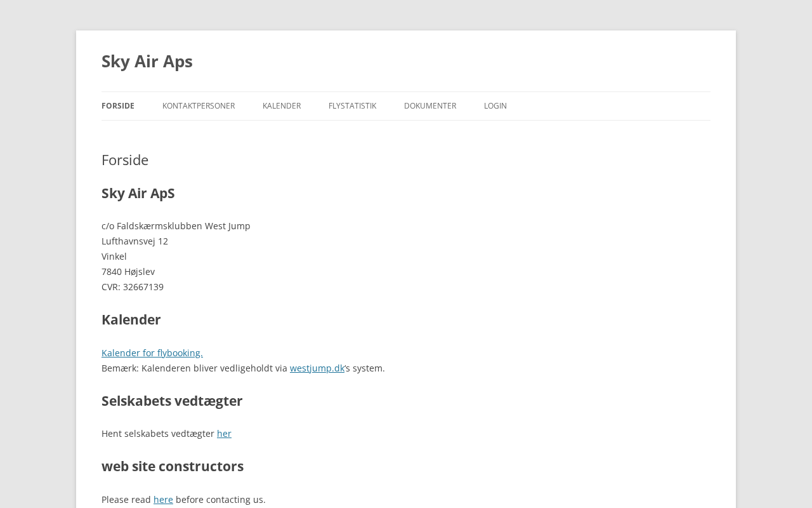Screen dimensions: 812x508
Task: Click the CVR number text
Action: 133,287
